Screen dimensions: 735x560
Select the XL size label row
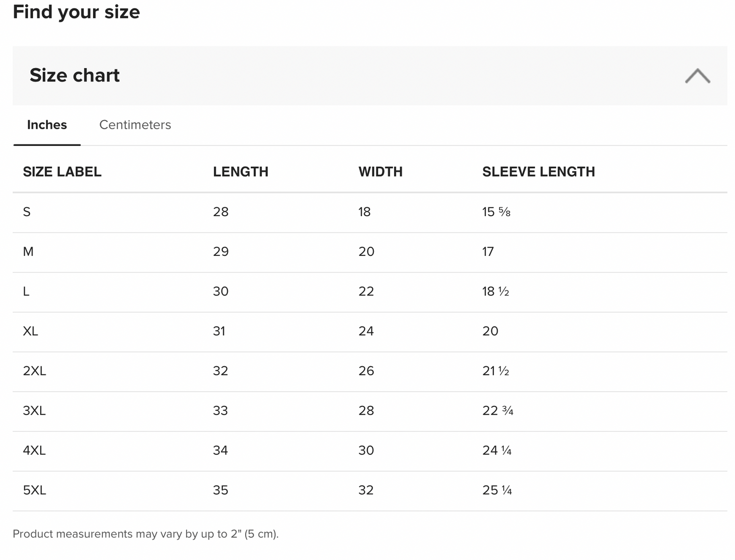point(31,331)
